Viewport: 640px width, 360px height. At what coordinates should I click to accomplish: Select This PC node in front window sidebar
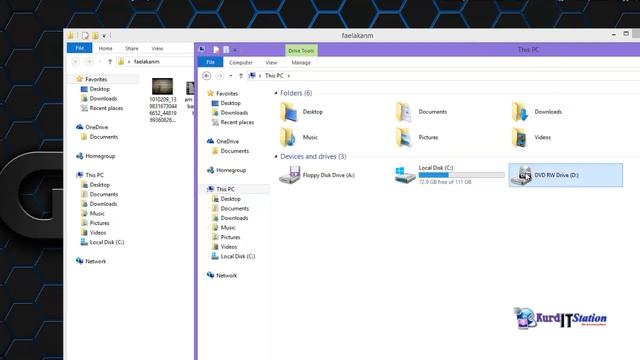[x=221, y=189]
